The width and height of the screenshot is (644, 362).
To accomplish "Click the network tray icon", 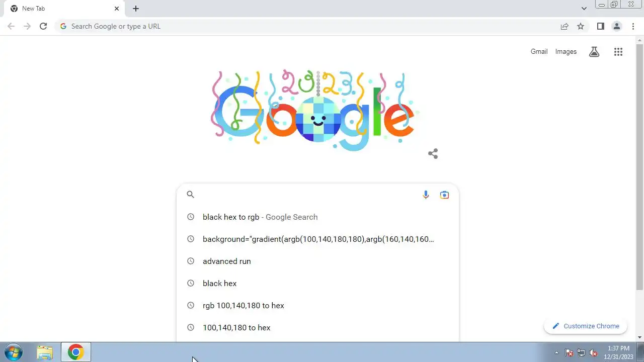I will coord(581,353).
